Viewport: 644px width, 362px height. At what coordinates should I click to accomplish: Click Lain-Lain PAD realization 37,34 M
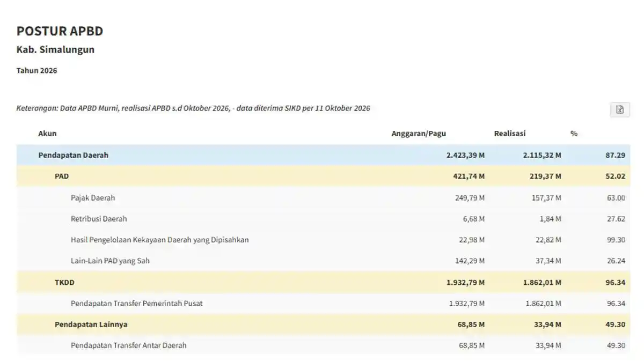tap(549, 262)
